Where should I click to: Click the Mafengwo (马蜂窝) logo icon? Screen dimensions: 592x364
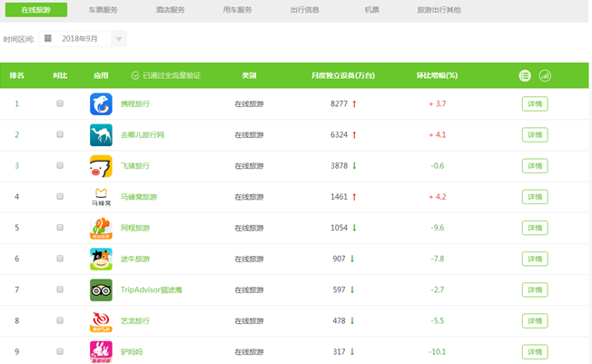[101, 196]
